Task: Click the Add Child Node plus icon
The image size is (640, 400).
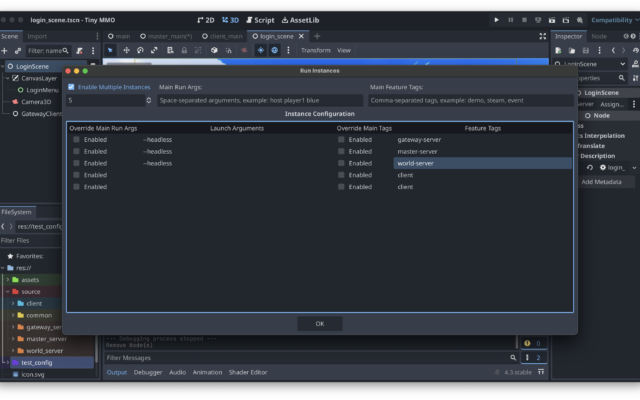Action: [x=4, y=51]
